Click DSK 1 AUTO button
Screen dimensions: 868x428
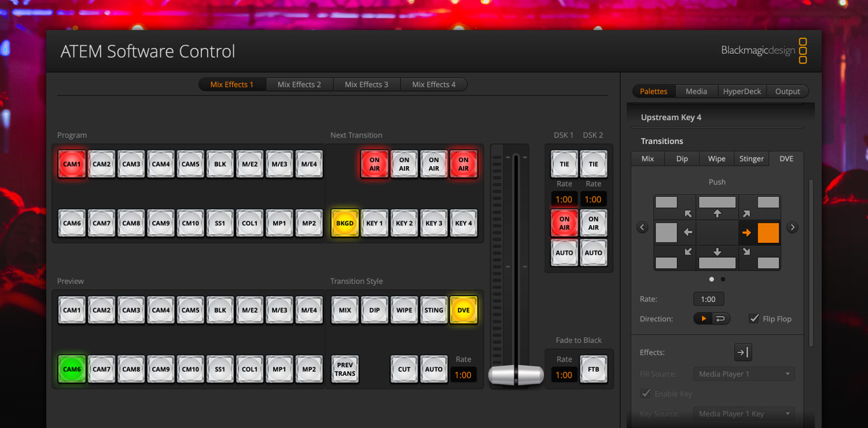(x=564, y=253)
